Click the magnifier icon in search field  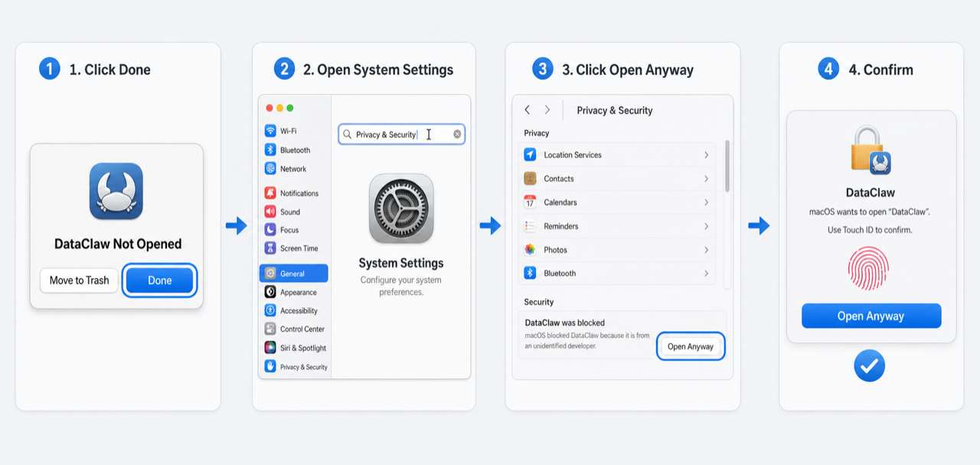(348, 134)
